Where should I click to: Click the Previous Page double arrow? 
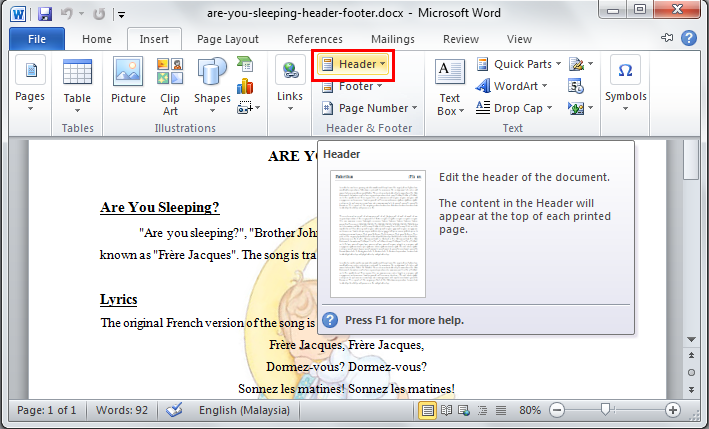click(x=691, y=356)
